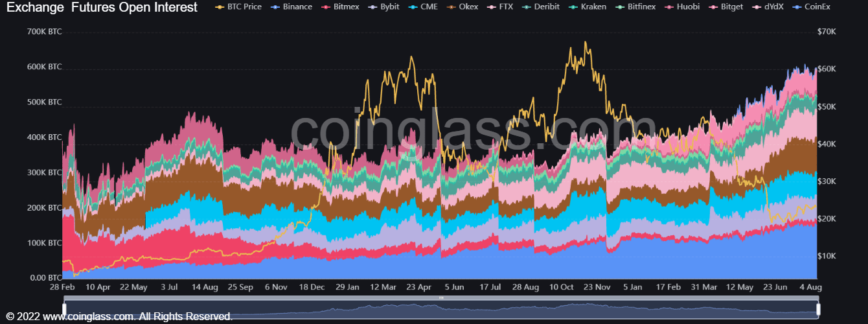
Task: Click the 2022 coinglass.com copyright notice
Action: (119, 317)
